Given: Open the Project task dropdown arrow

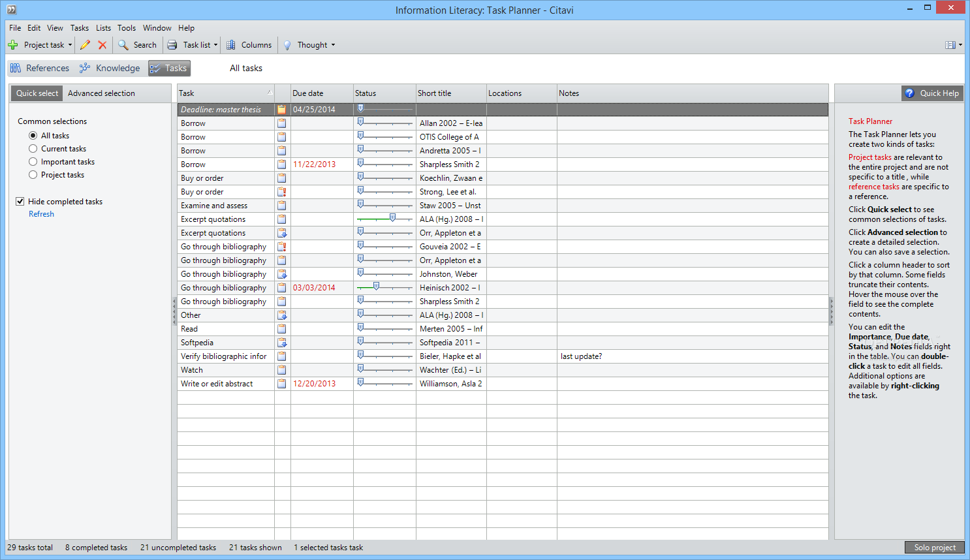Looking at the screenshot, I should [x=70, y=45].
